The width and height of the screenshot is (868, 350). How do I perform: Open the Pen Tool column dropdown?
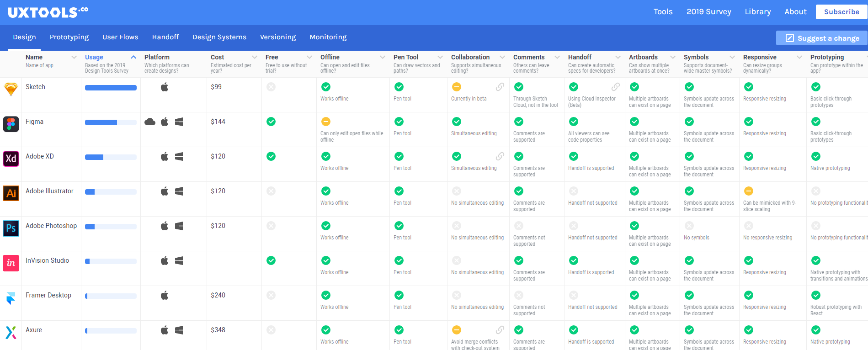click(440, 57)
